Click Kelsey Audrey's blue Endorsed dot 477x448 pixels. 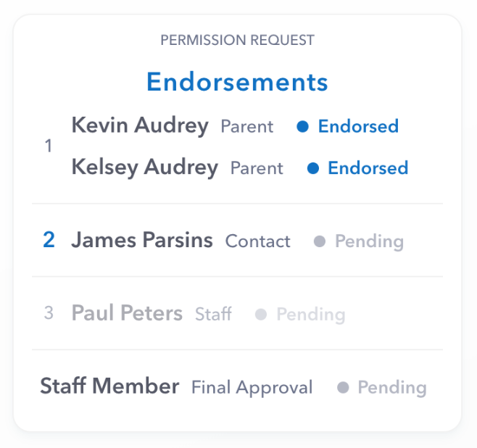313,168
